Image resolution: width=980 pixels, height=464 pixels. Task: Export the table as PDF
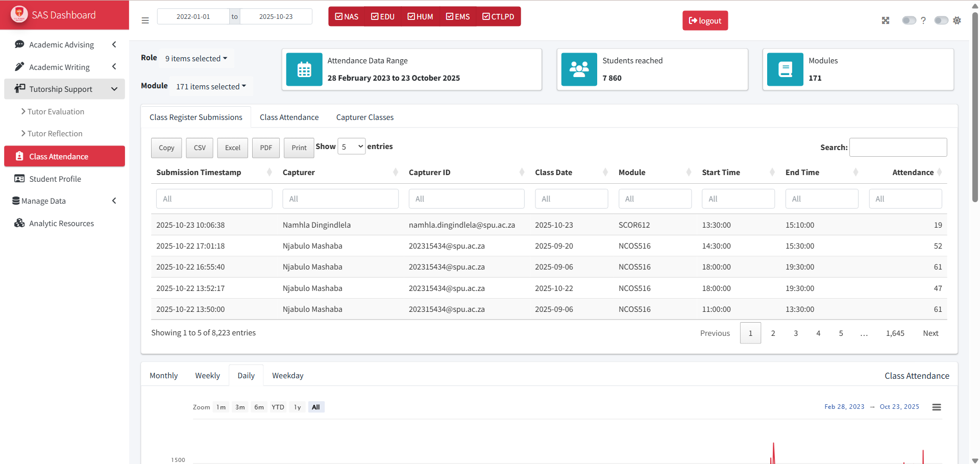point(265,148)
